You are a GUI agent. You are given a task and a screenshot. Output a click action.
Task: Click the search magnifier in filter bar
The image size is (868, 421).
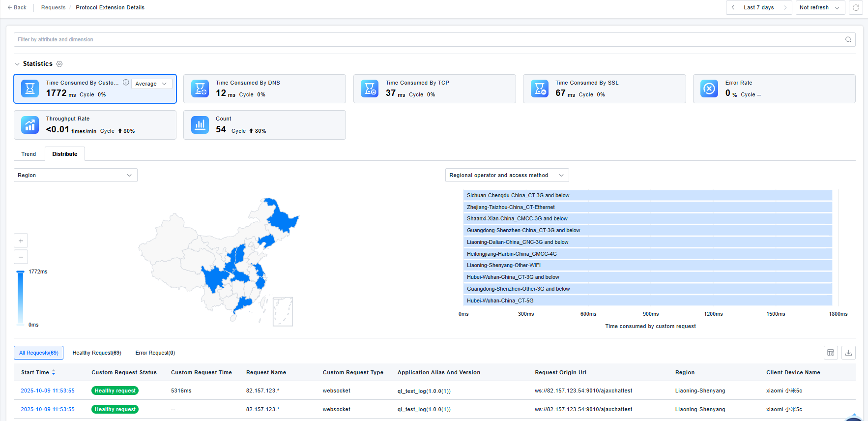848,40
